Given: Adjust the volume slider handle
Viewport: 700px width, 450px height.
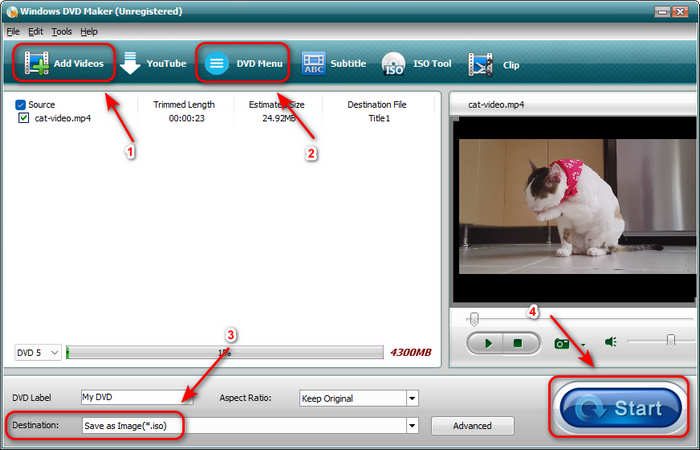Looking at the screenshot, I should [670, 340].
